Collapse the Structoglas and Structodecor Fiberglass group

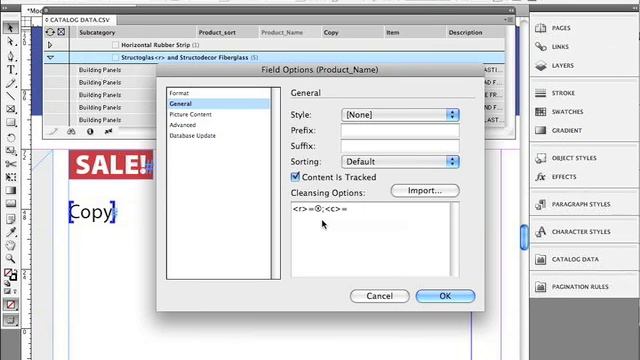(x=50, y=58)
